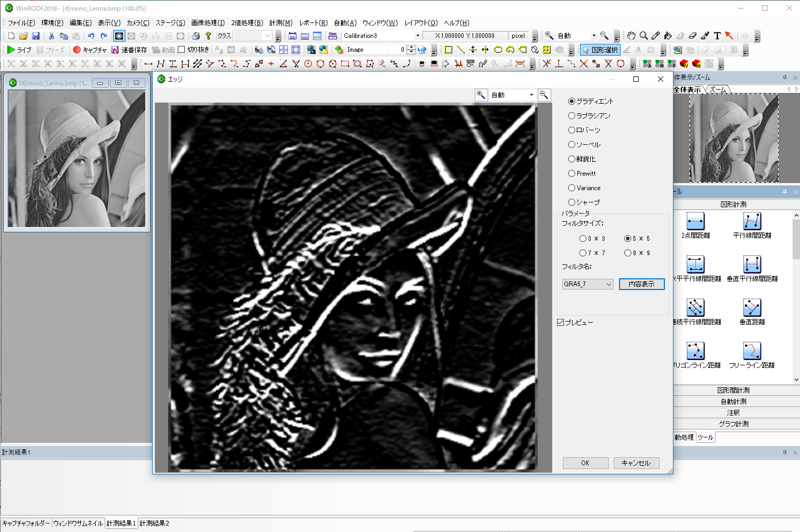Uncheck the プレビュー preview checkbox

pyautogui.click(x=561, y=322)
